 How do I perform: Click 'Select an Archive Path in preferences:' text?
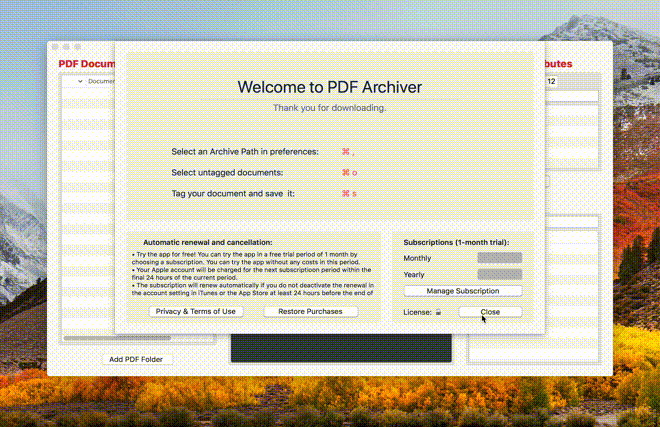click(245, 152)
